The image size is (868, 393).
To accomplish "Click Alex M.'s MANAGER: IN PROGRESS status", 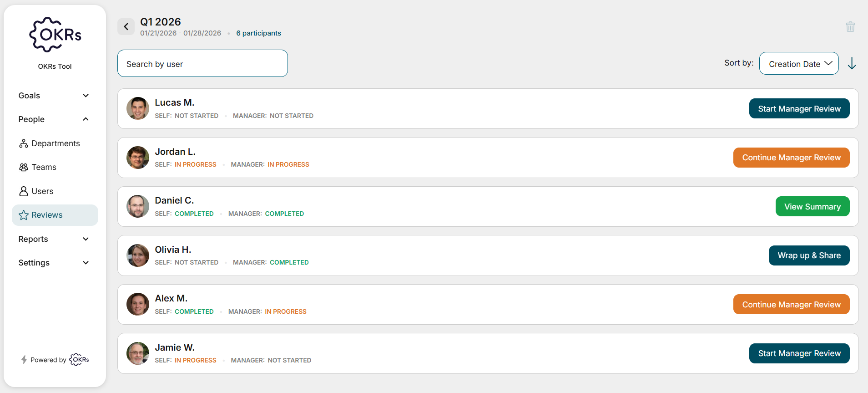I will click(x=267, y=311).
